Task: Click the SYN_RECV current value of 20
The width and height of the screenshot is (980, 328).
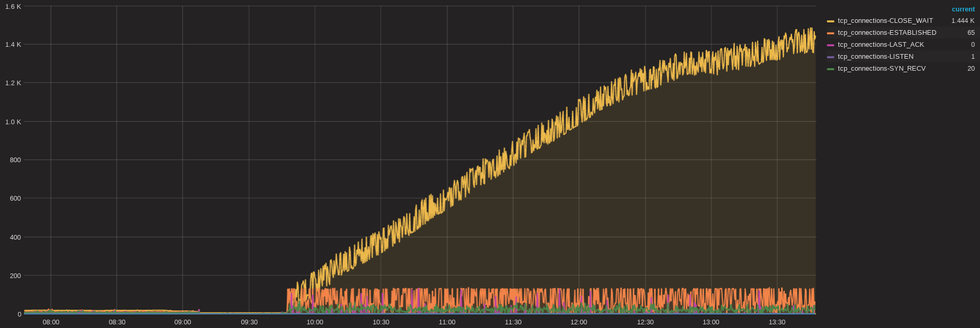Action: click(x=971, y=69)
